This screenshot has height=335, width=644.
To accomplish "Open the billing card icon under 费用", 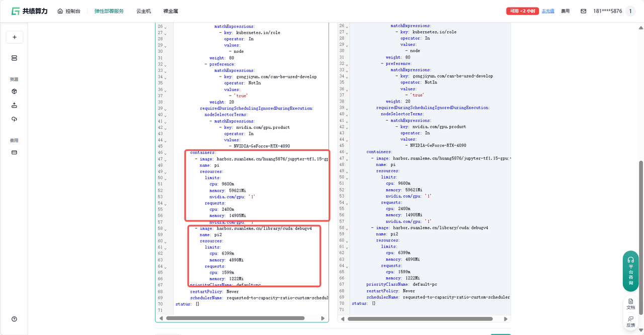I will tap(14, 152).
